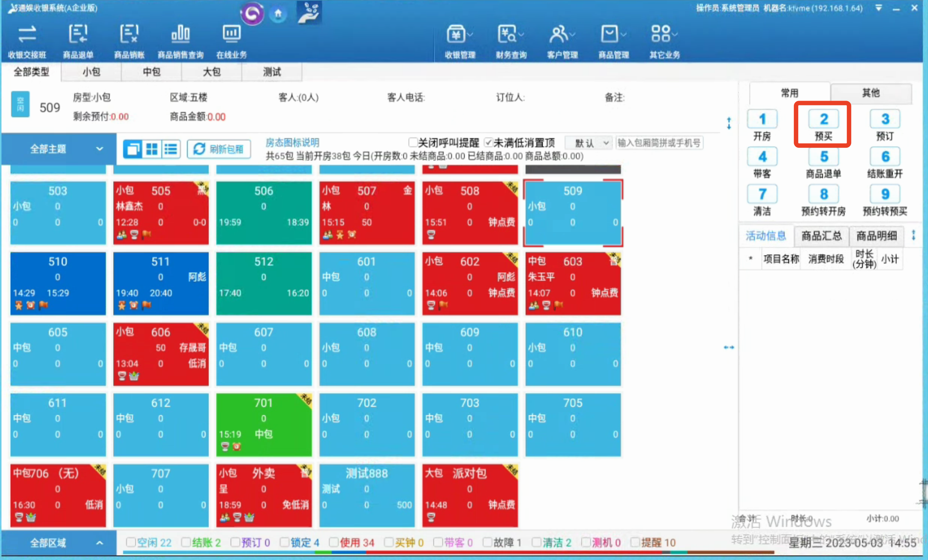Check the 结账 2 status filter
This screenshot has height=560, width=928.
tap(186, 542)
